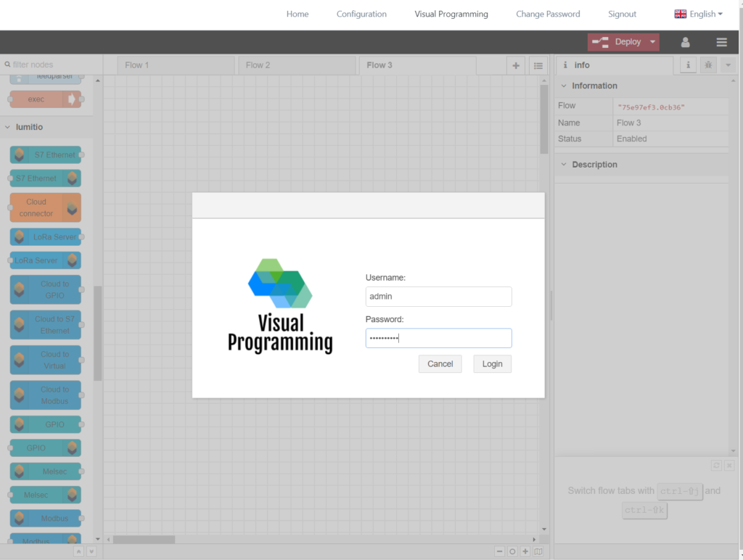The width and height of the screenshot is (743, 560).
Task: Select Melsec node with left icon
Action: [x=46, y=472]
